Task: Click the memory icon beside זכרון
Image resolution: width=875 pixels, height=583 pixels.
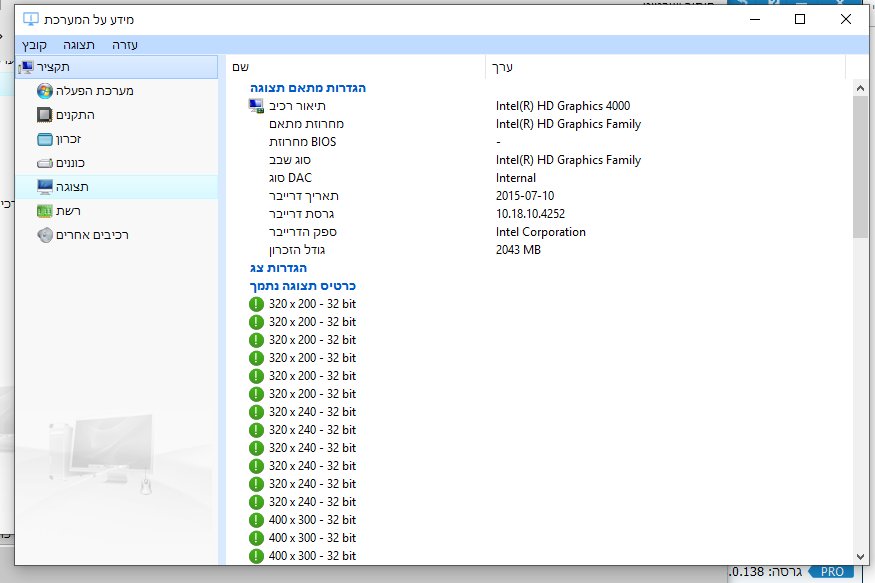Action: tap(45, 139)
